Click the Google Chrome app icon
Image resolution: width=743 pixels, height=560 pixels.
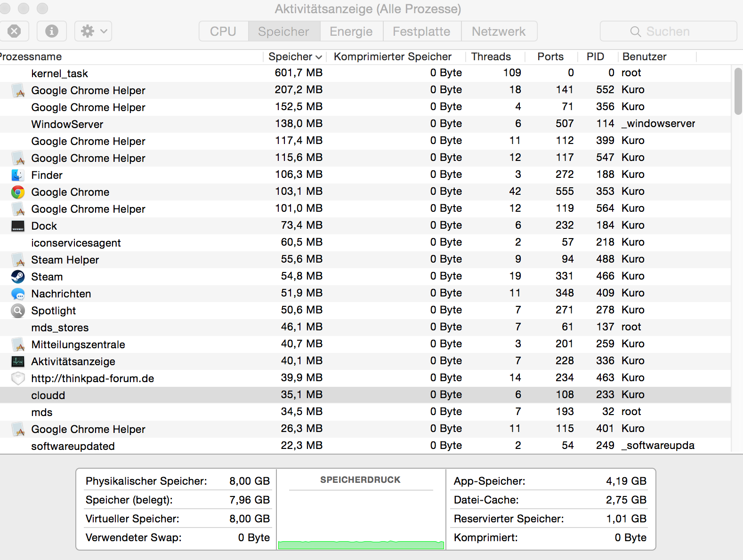click(x=18, y=192)
